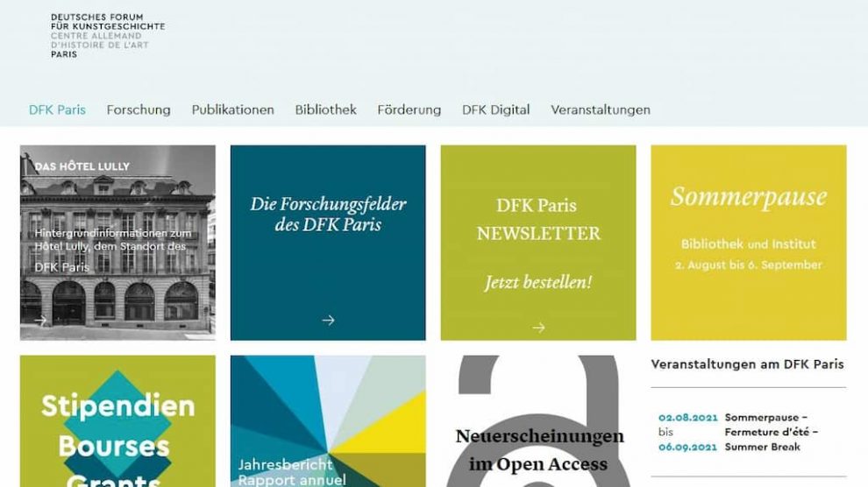Click the arrow icon on Hôtel Lully tile

click(39, 320)
